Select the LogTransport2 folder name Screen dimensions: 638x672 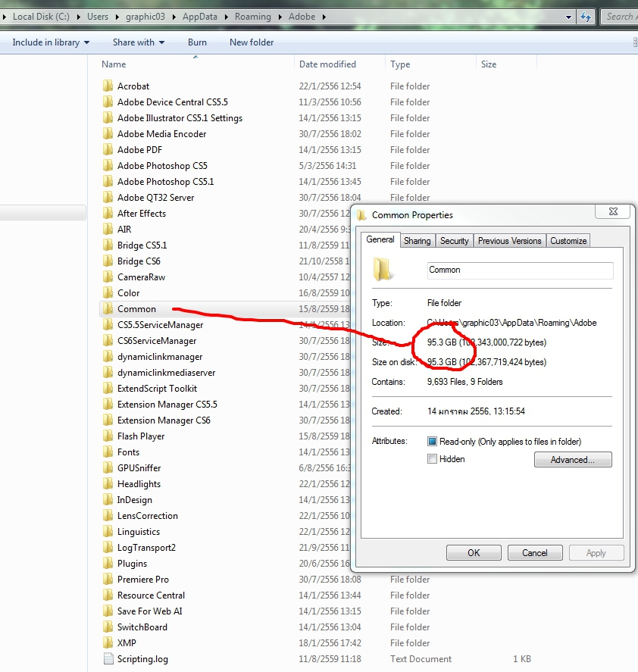click(147, 547)
